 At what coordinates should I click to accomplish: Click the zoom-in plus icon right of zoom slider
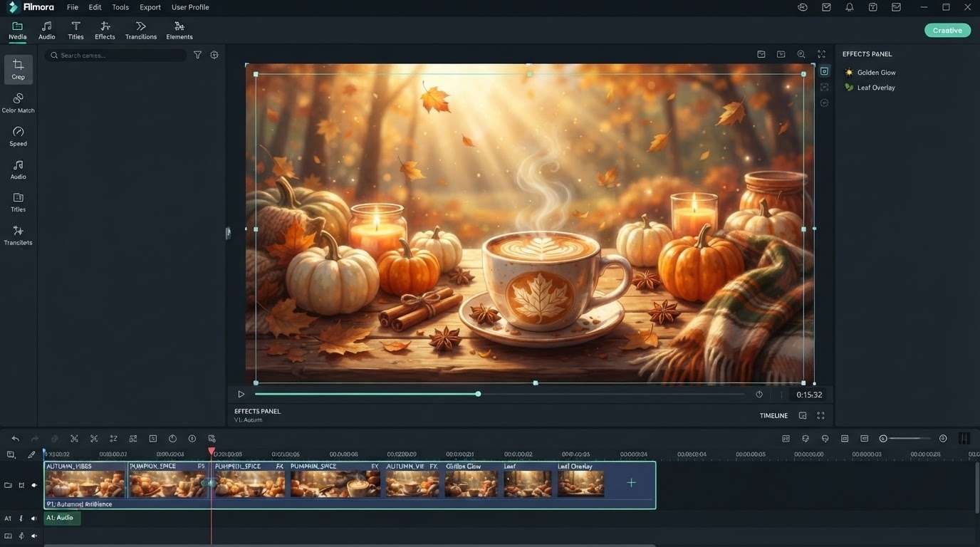943,439
